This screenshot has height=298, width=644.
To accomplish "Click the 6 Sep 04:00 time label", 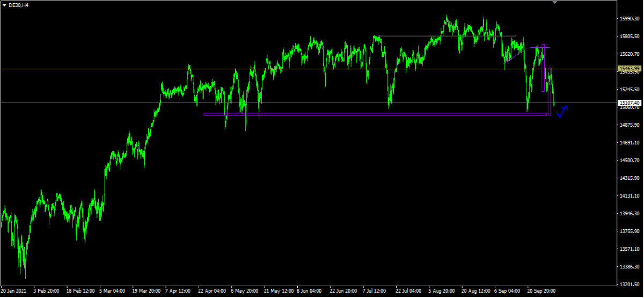I will click(508, 291).
